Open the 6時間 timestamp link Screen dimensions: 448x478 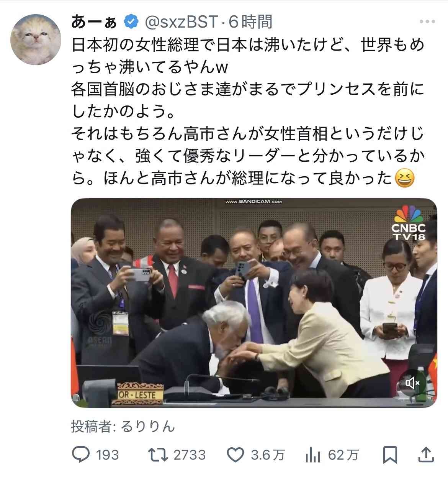pyautogui.click(x=250, y=22)
